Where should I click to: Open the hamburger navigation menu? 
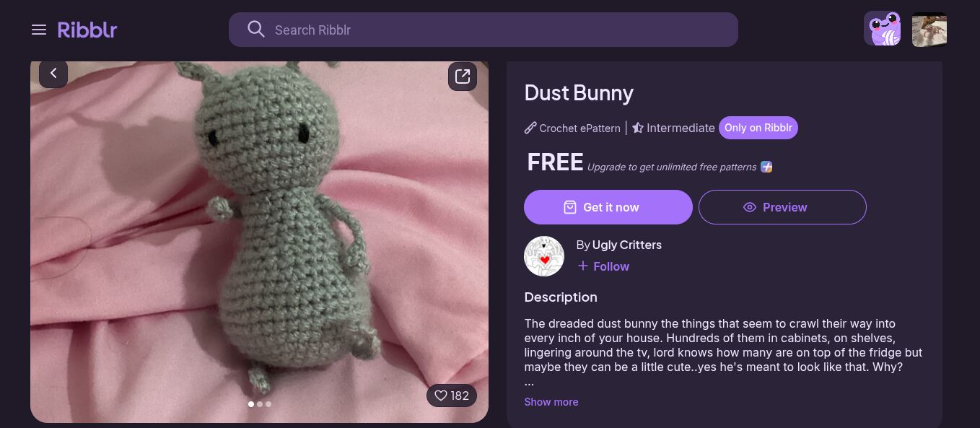point(39,30)
